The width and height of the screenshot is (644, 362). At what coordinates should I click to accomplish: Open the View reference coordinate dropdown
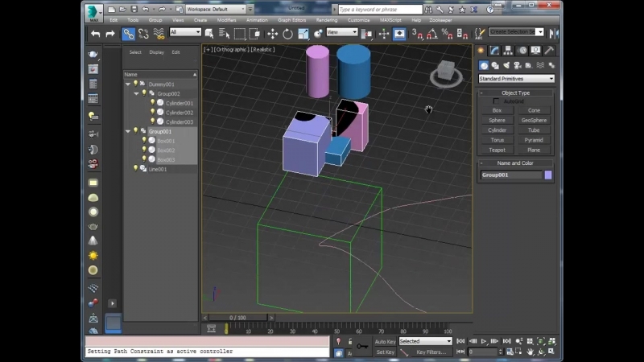pos(341,32)
